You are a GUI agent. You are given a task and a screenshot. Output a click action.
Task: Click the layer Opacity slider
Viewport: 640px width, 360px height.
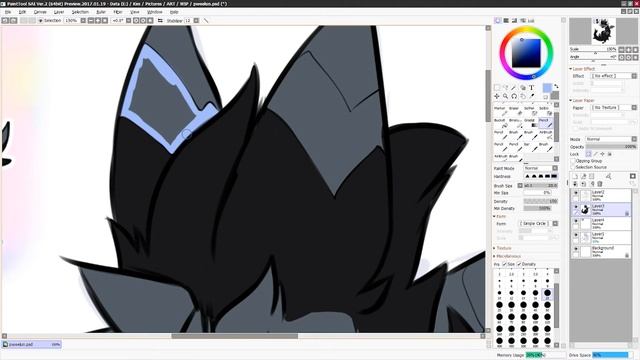click(x=611, y=147)
